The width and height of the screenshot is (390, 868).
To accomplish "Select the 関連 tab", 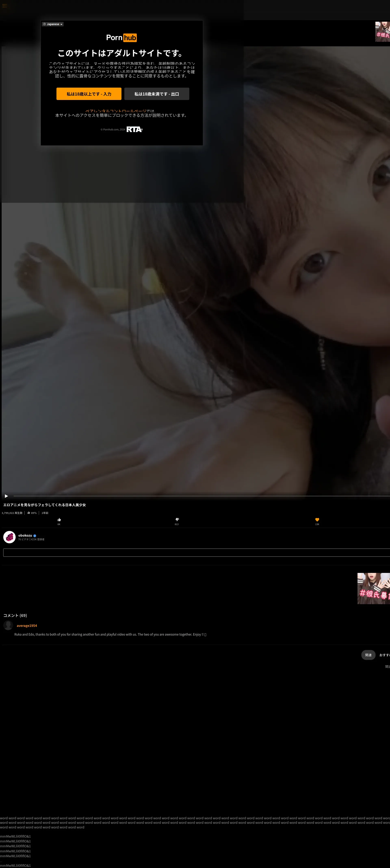I will pyautogui.click(x=368, y=655).
